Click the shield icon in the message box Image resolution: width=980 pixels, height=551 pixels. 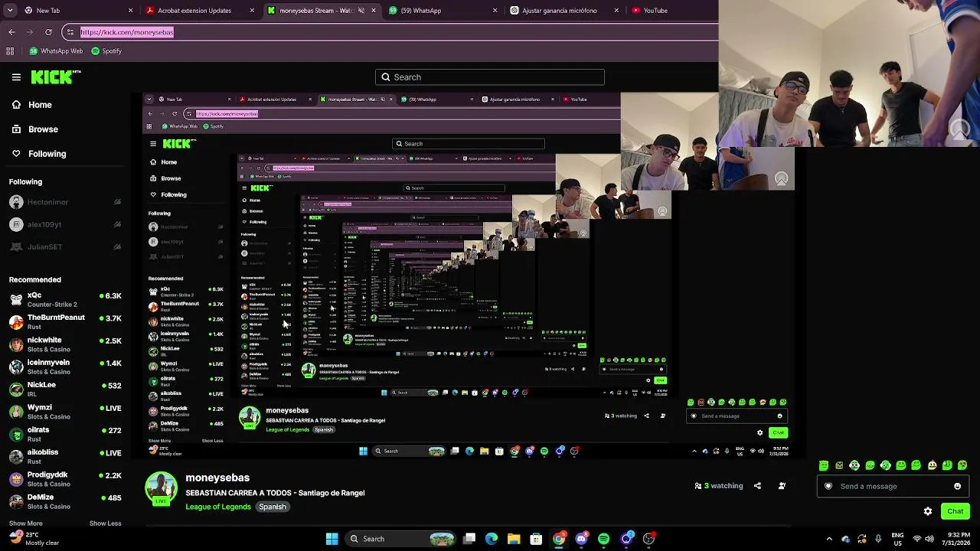point(828,486)
